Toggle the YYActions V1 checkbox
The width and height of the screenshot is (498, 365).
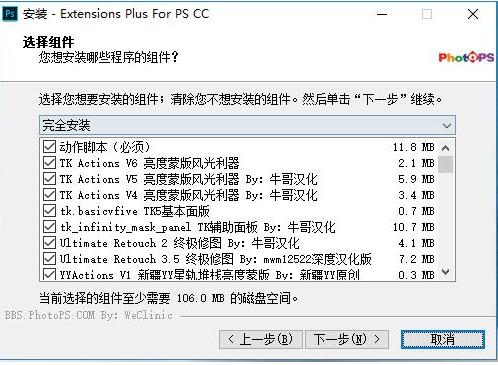(x=49, y=275)
